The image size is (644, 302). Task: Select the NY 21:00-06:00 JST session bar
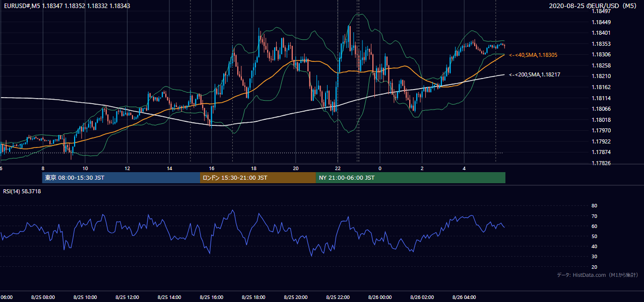[411, 178]
